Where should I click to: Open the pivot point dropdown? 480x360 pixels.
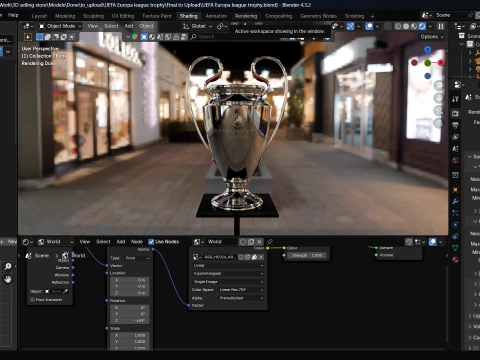(x=222, y=26)
